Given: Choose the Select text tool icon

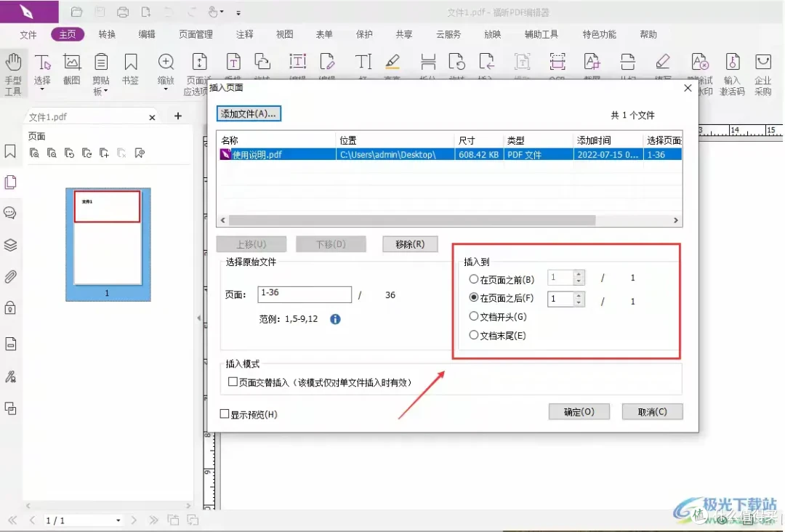Looking at the screenshot, I should point(43,63).
